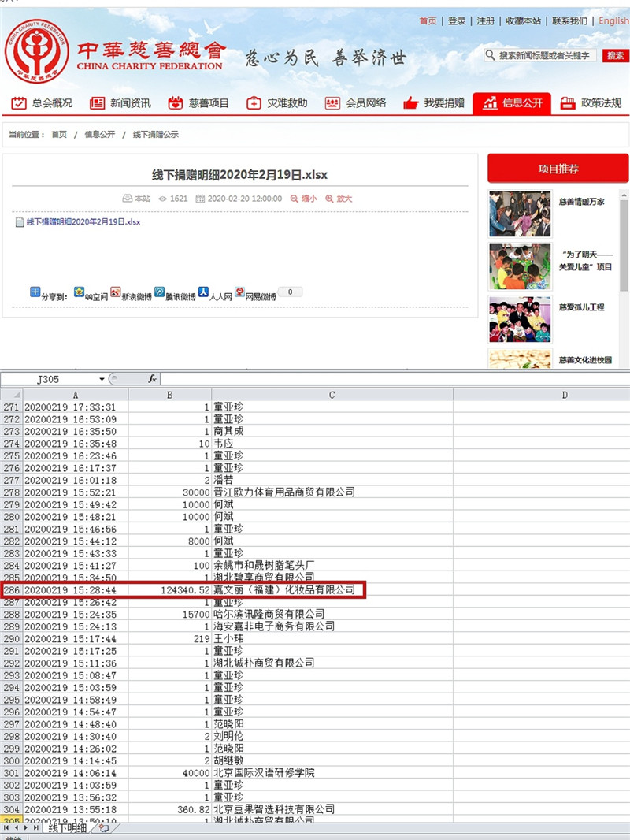The width and height of the screenshot is (630, 840).
Task: Open the 我要捐赠 menu
Action: click(x=434, y=103)
